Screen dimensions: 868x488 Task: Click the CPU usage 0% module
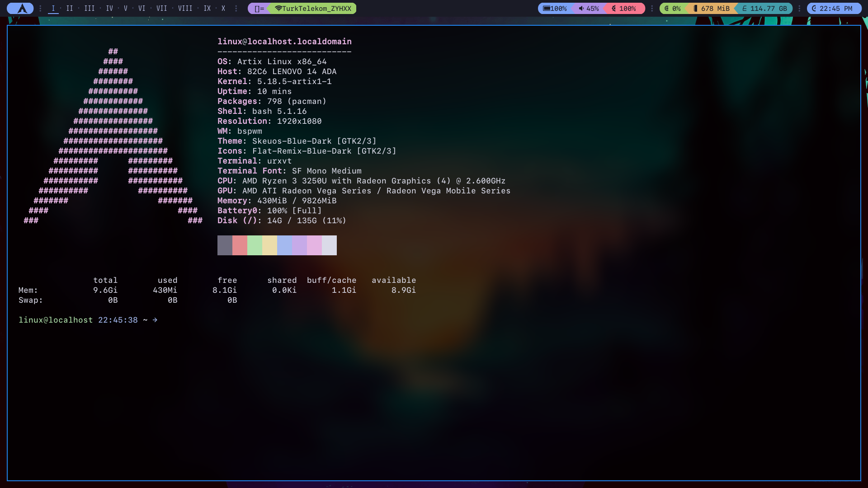pos(672,9)
